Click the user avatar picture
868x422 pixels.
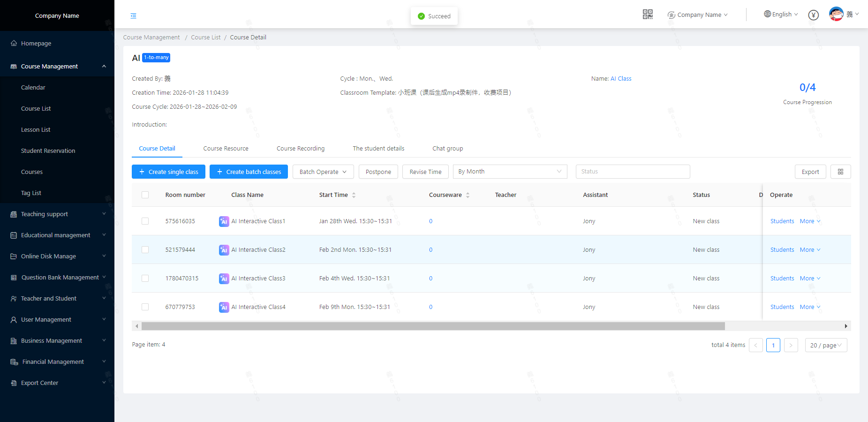836,14
